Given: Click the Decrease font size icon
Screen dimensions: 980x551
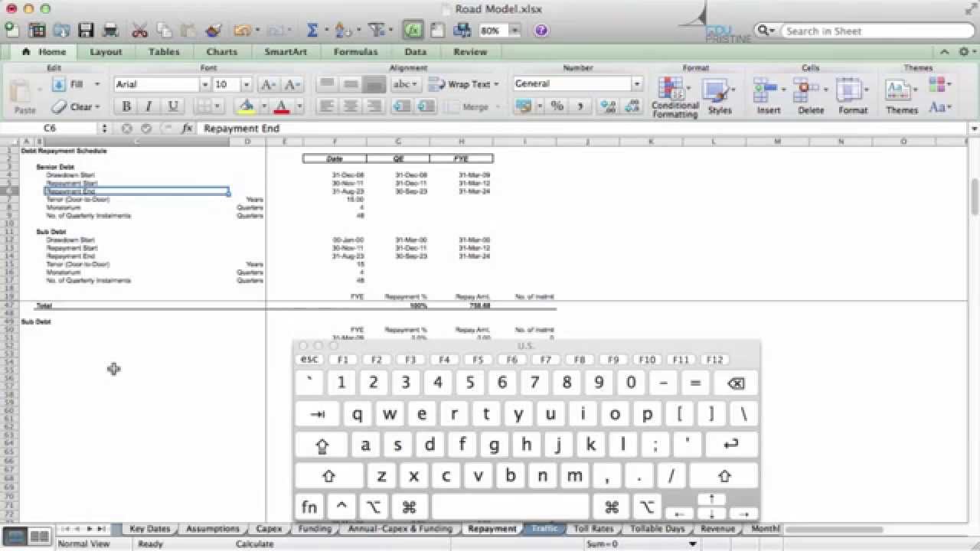Looking at the screenshot, I should [x=292, y=84].
